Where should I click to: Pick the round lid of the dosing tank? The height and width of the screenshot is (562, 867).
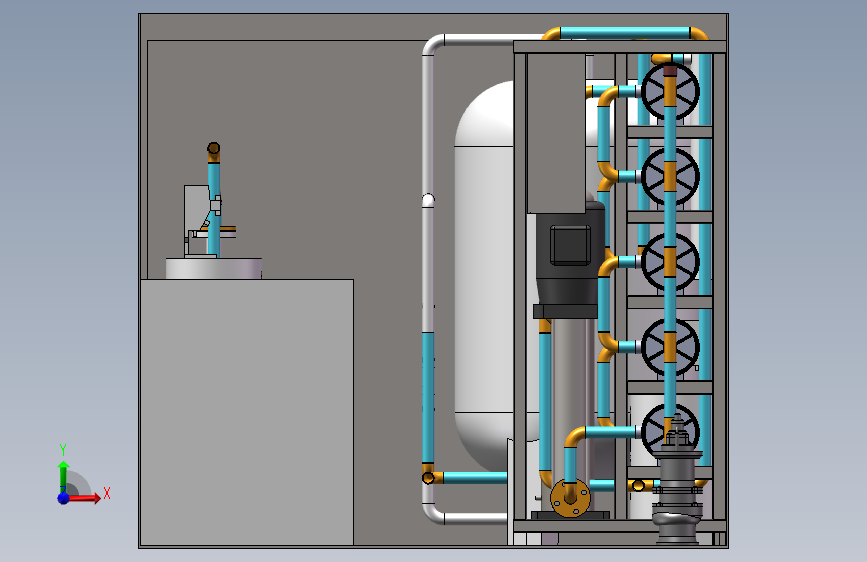(x=213, y=268)
